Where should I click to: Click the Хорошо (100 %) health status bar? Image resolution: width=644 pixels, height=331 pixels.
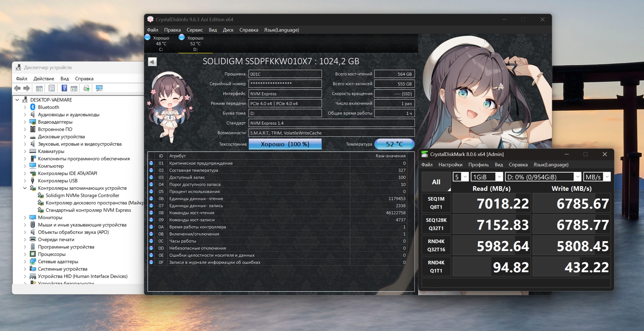coord(285,144)
